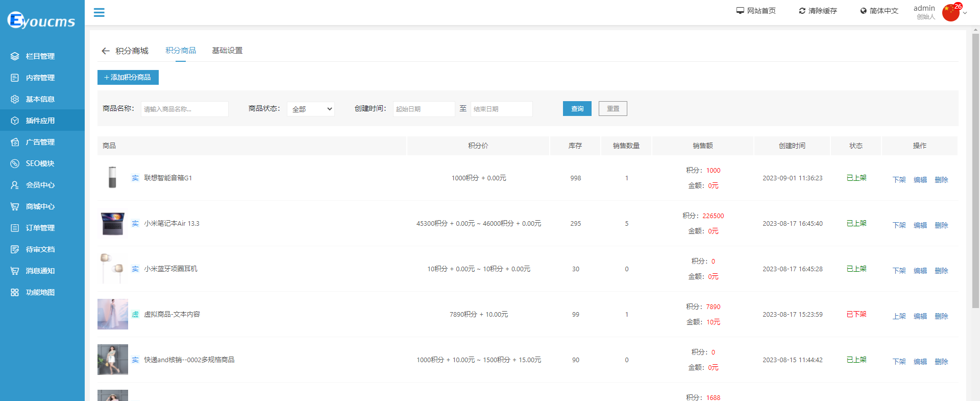
Task: Click 下架 for 小米笔记本Air 13.3
Action: point(899,225)
